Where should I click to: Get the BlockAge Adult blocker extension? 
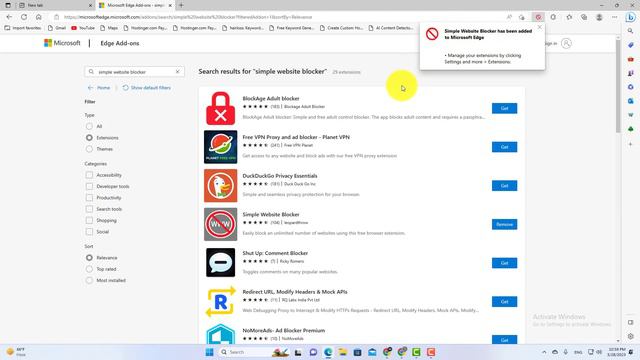504,108
